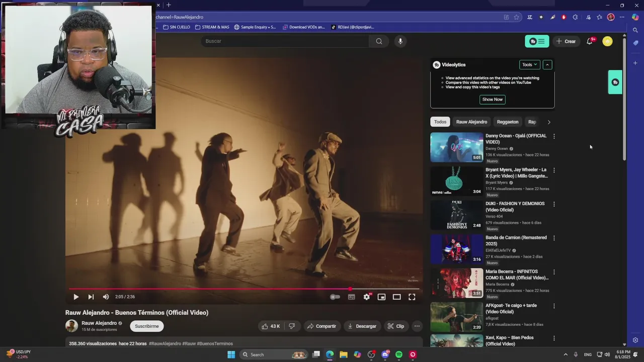
Task: Click the #RauwAlejandro hashtag
Action: pos(165,344)
